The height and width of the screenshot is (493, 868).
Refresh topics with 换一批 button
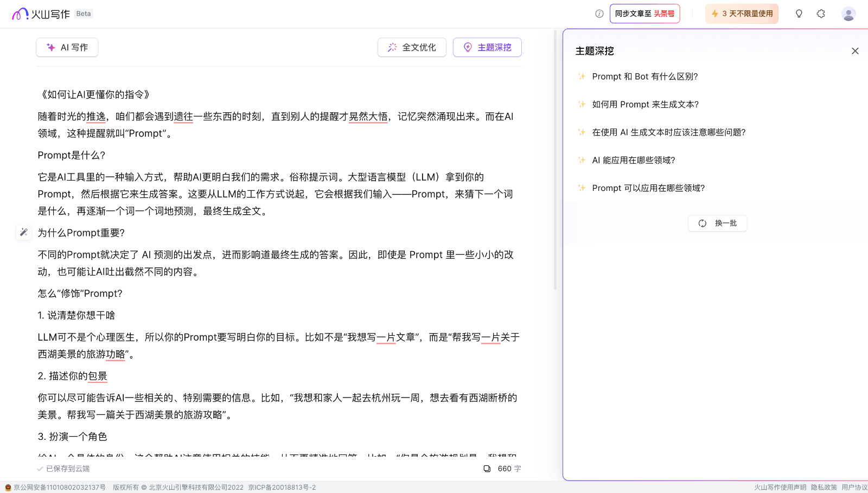pyautogui.click(x=717, y=223)
